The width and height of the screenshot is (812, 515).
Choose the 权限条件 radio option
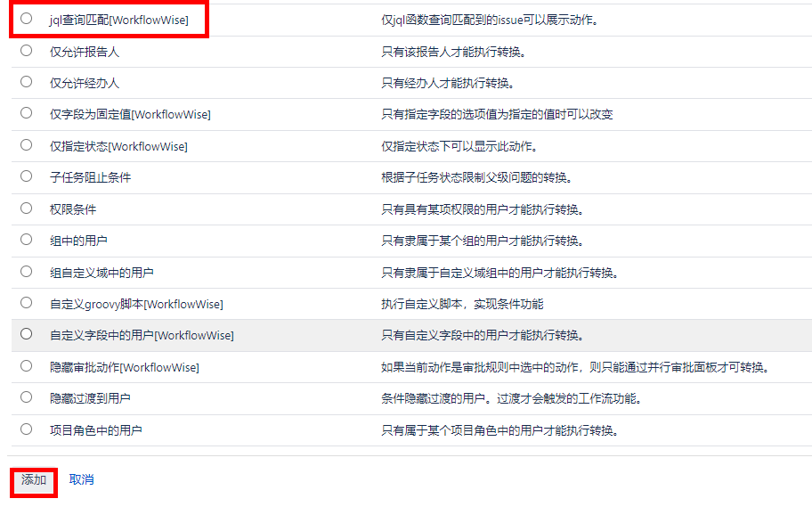coord(26,208)
